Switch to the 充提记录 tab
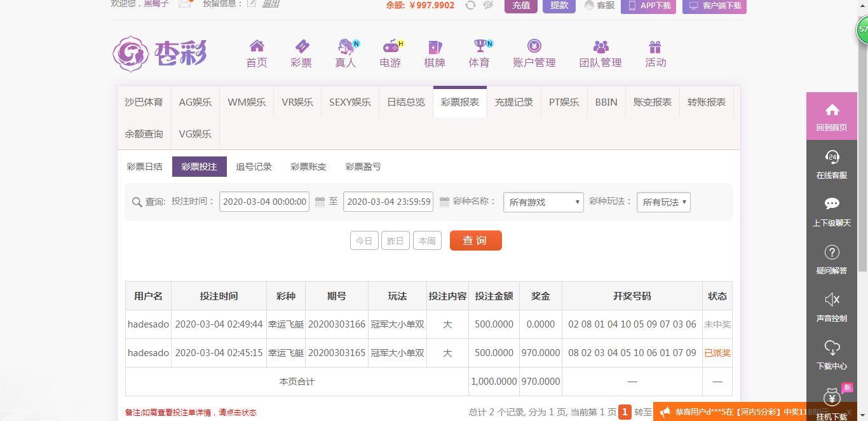 pos(514,102)
